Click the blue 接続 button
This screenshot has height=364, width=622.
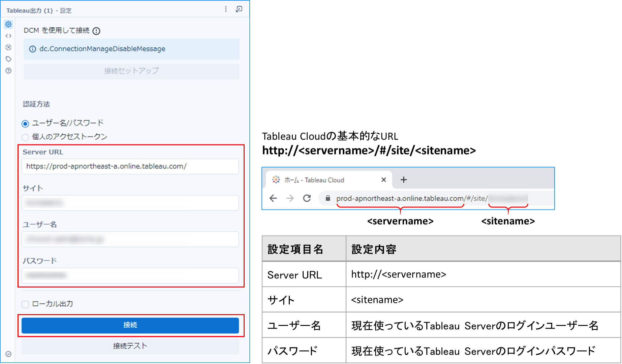(x=130, y=325)
